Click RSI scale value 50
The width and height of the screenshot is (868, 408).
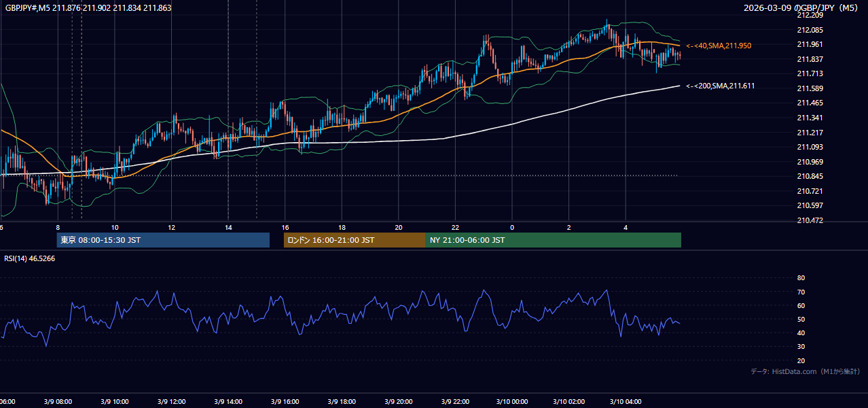[801, 319]
